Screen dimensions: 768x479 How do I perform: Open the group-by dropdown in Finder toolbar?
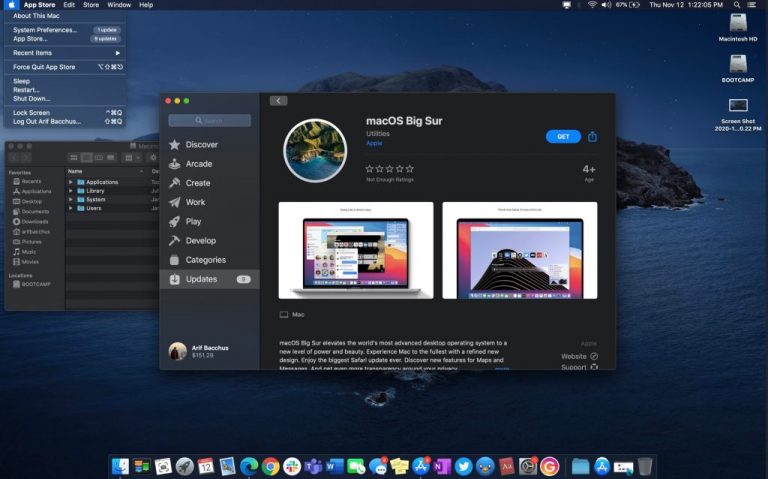pyautogui.click(x=132, y=157)
